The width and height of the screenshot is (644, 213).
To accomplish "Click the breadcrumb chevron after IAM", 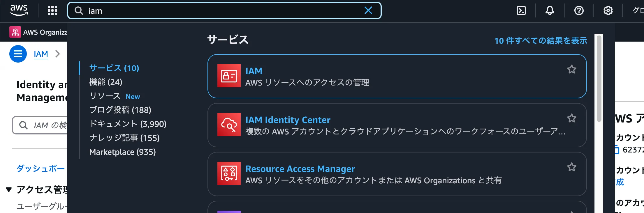I will [58, 54].
